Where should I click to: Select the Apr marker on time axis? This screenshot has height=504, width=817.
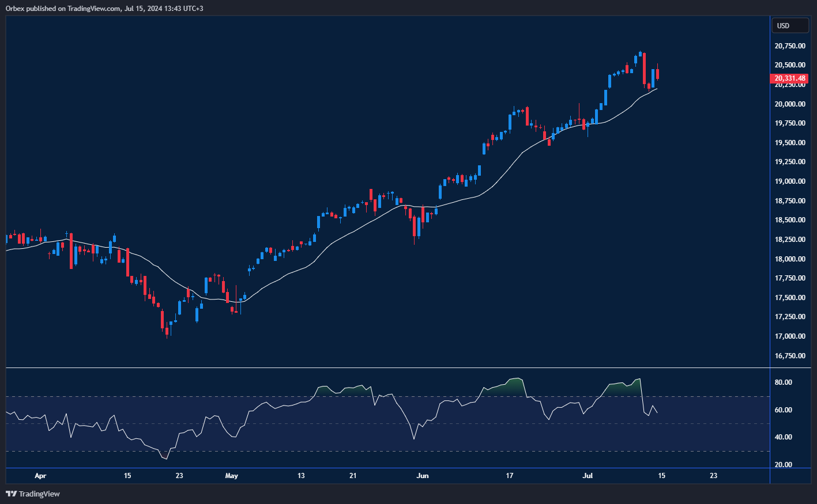tap(40, 476)
